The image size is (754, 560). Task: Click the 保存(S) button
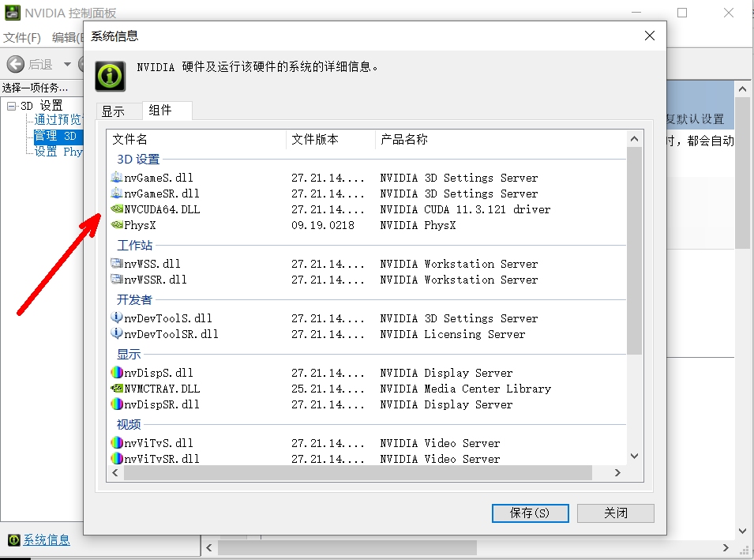[x=530, y=513]
